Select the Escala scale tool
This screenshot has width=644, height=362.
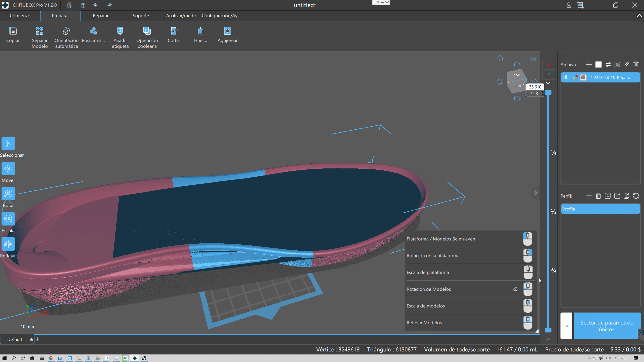click(8, 219)
